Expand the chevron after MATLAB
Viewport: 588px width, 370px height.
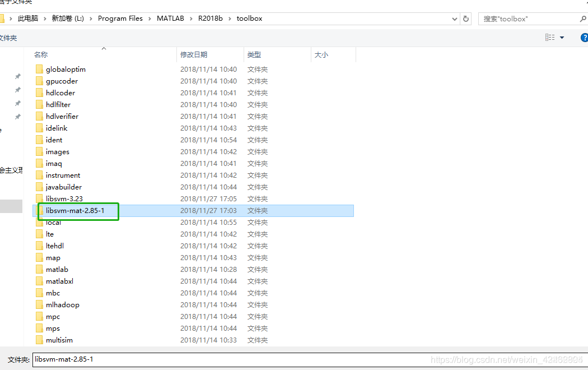pos(192,18)
